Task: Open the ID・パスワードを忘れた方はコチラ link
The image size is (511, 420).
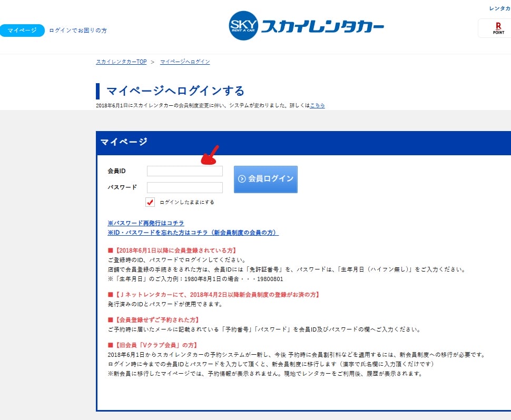Action: [193, 233]
